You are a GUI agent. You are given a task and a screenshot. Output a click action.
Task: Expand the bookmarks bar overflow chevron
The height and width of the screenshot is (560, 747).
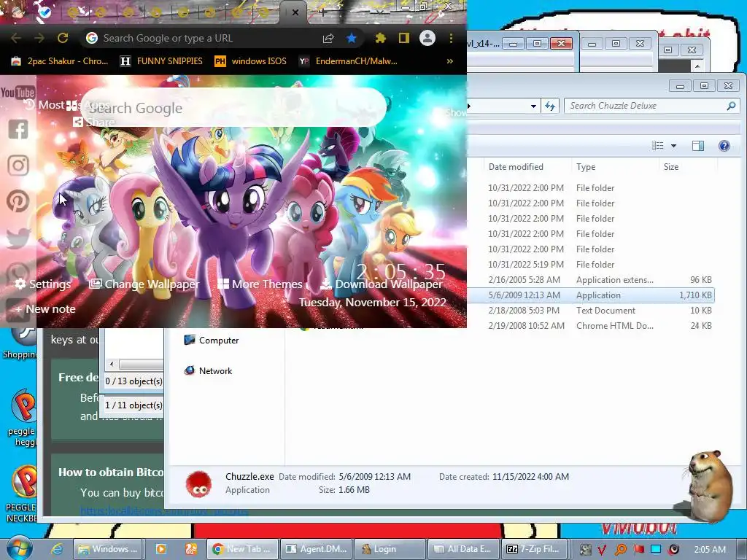coord(449,61)
